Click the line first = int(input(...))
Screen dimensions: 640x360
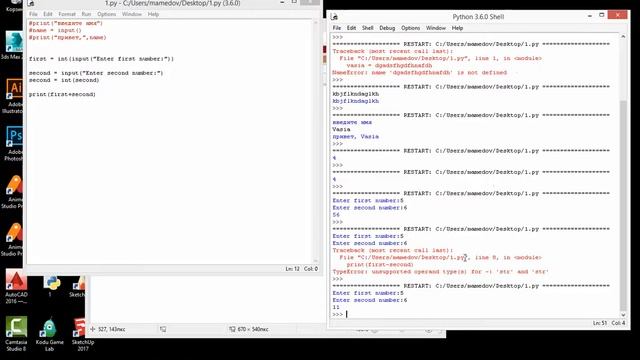(x=101, y=59)
